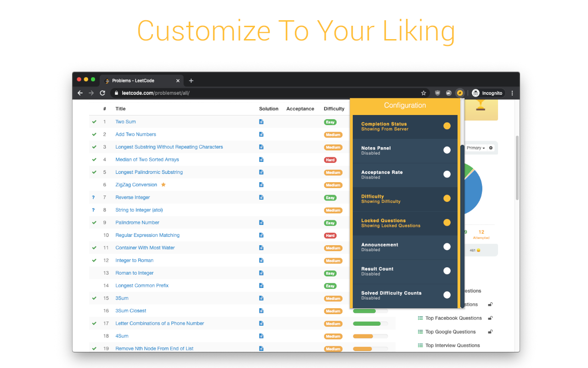588x368 pixels.
Task: Open Longest Palindromic Substring problem link
Action: click(149, 172)
